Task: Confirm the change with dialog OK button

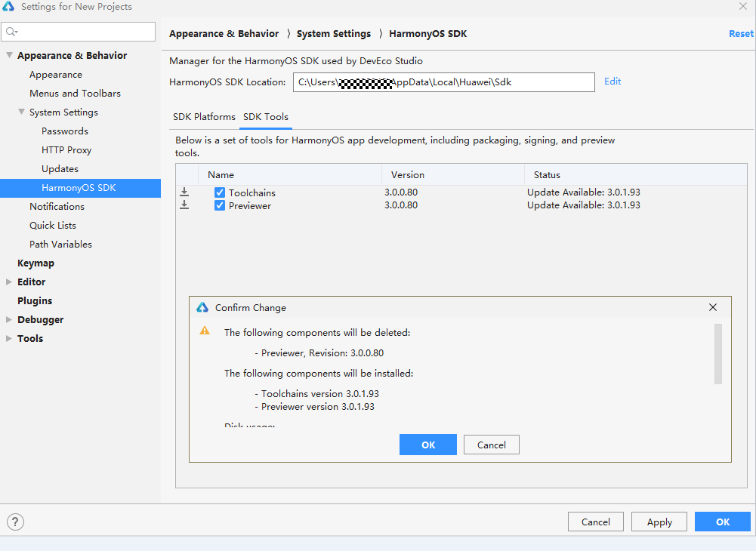Action: 428,445
